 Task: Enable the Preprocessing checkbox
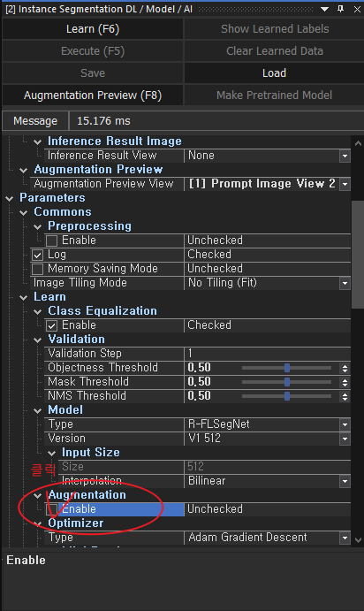pyautogui.click(x=52, y=241)
